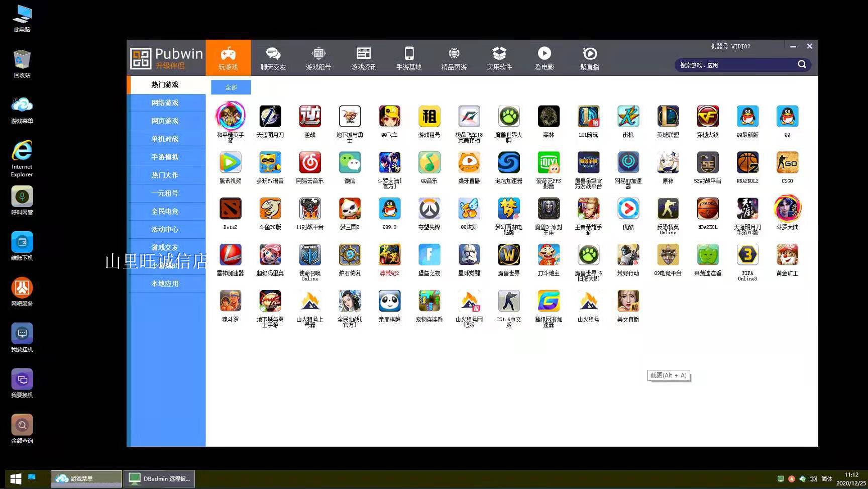868x489 pixels.
Task: Select 网络游戏 in the sidebar
Action: 166,103
